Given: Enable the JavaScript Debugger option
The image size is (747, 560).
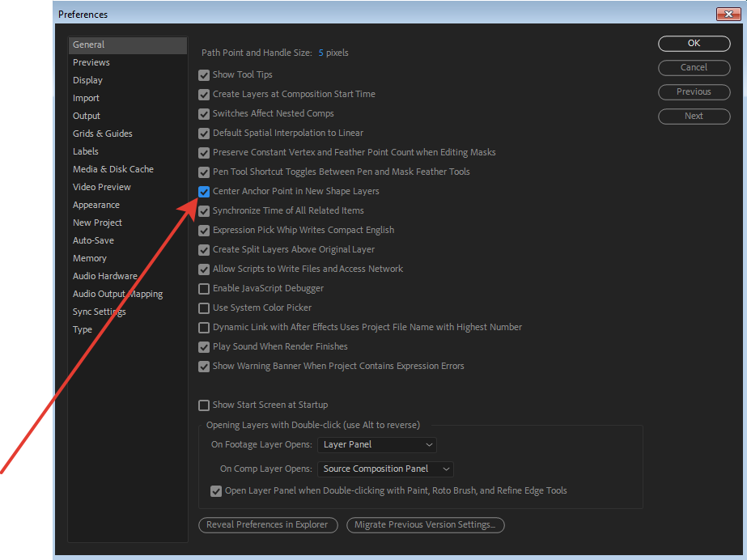Looking at the screenshot, I should pos(203,288).
